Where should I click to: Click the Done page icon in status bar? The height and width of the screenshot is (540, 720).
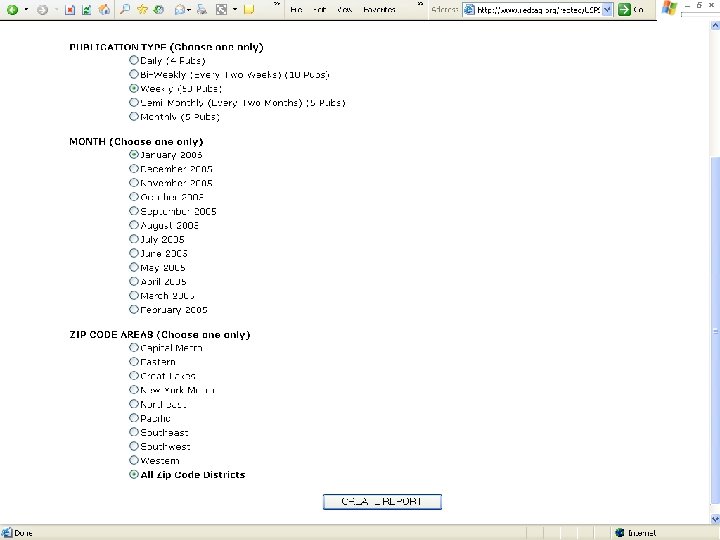click(7, 533)
